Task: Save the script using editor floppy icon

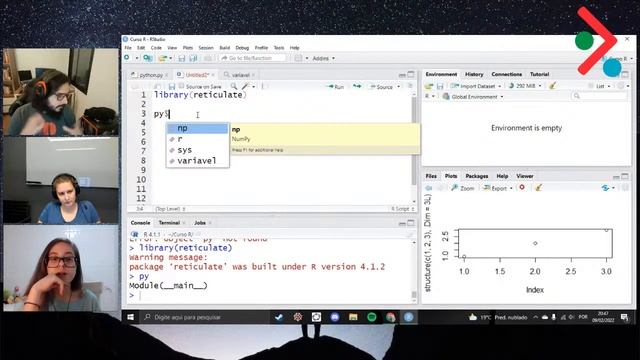Action: 172,87
